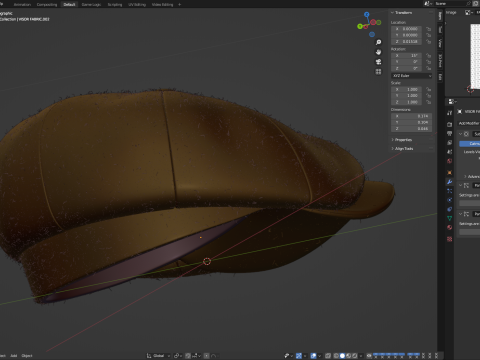Image resolution: width=480 pixels, height=360 pixels.
Task: Click the Location X field
Action: pos(406,29)
